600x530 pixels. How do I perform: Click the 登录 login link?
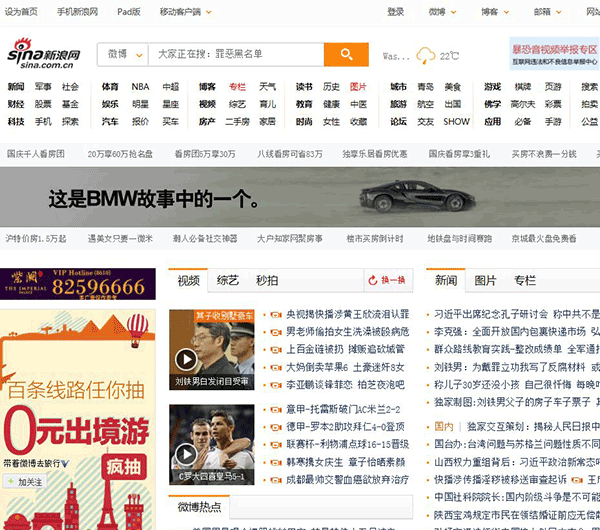[395, 12]
